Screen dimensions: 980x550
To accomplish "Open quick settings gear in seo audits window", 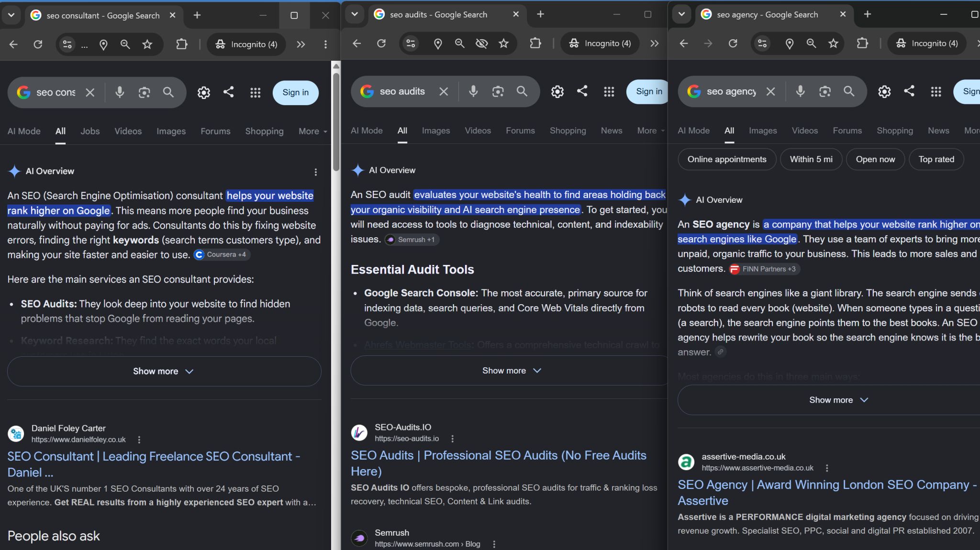I will coord(557,91).
